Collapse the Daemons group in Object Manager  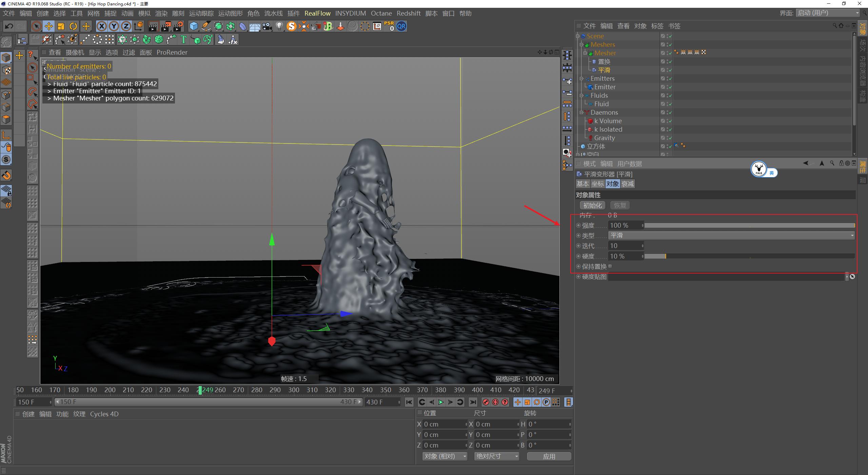click(582, 112)
